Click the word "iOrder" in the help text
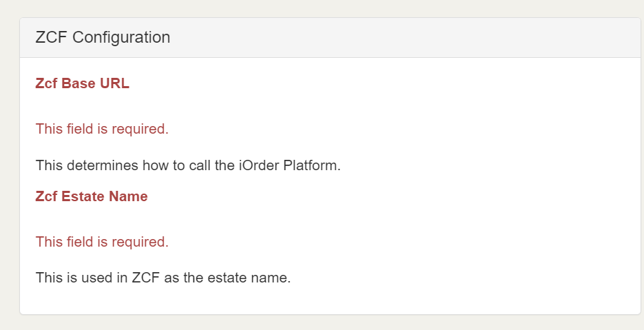The image size is (644, 330). tap(259, 166)
